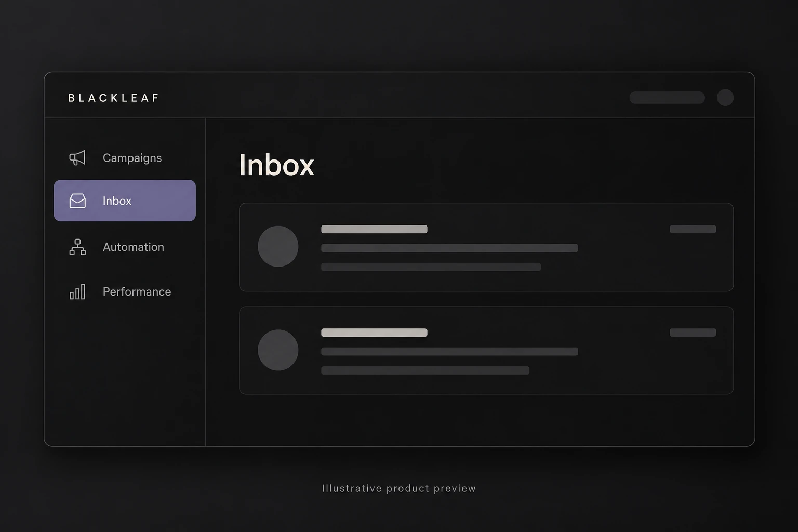Click the pill-shaped placeholder in the top bar
798x532 pixels.
click(667, 98)
